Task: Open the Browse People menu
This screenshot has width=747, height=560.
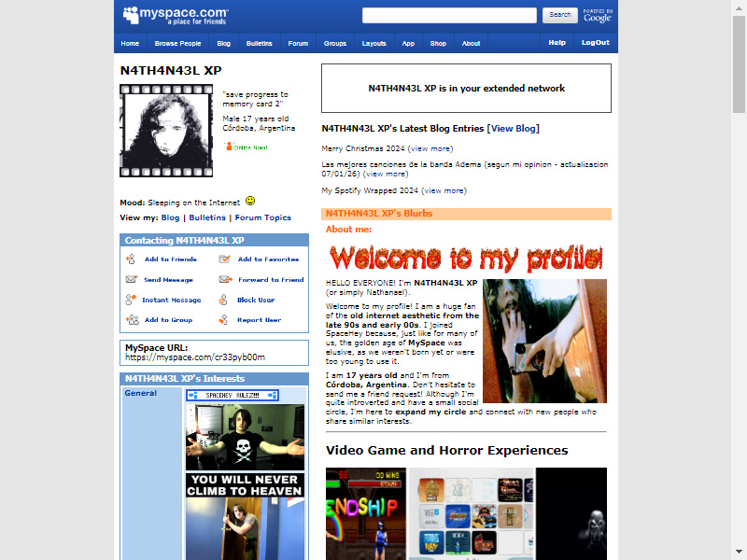Action: coord(177,43)
